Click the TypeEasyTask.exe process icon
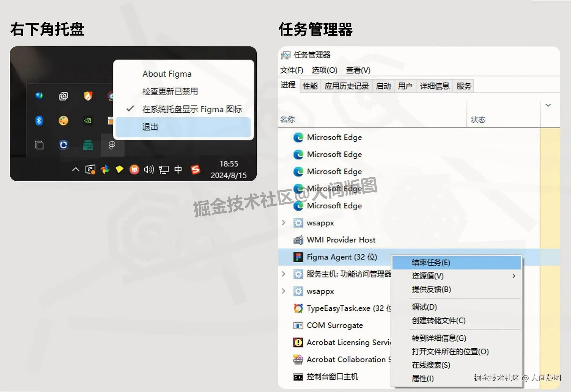The width and height of the screenshot is (571, 392). tap(298, 308)
